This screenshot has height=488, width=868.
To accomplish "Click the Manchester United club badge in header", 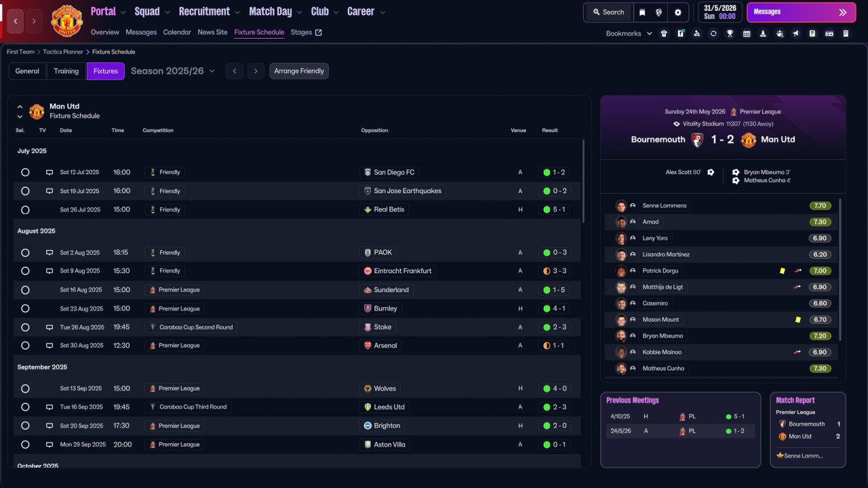I will (66, 20).
